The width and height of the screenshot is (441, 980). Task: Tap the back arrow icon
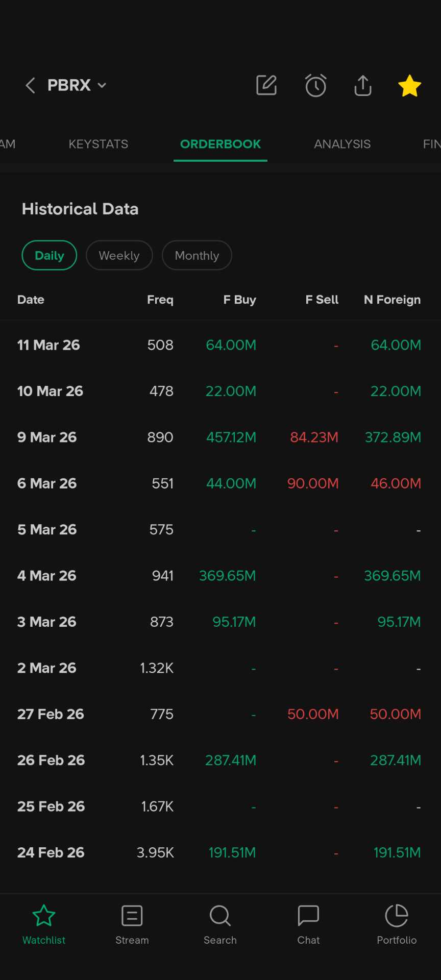(30, 85)
